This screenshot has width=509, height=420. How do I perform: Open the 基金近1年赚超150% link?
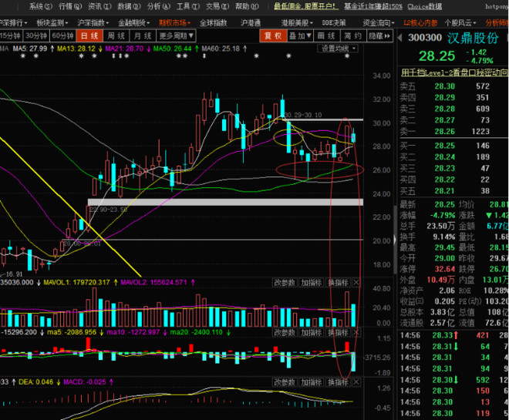click(x=373, y=6)
